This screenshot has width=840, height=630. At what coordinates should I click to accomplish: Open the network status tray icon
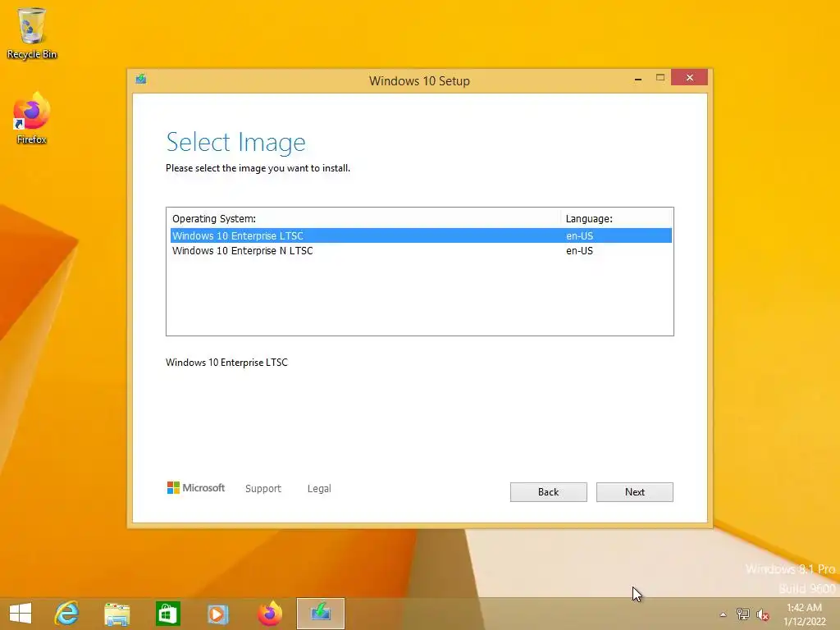pos(742,614)
